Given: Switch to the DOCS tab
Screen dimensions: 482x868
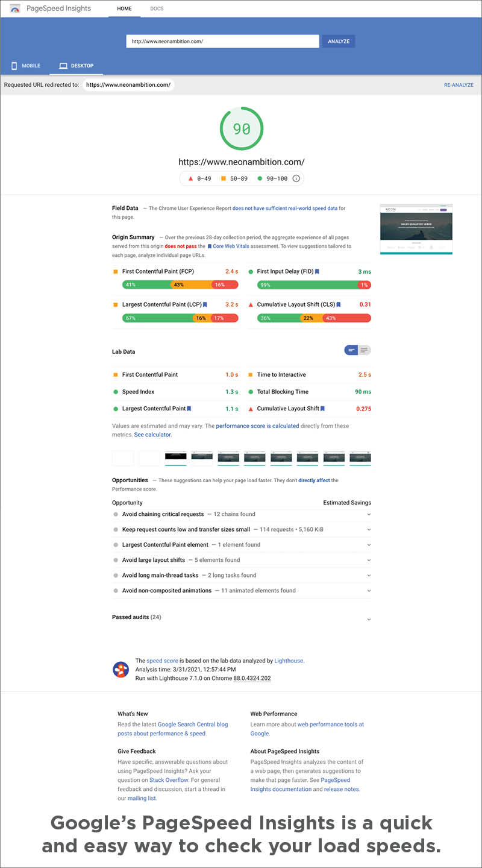Looking at the screenshot, I should 156,8.
